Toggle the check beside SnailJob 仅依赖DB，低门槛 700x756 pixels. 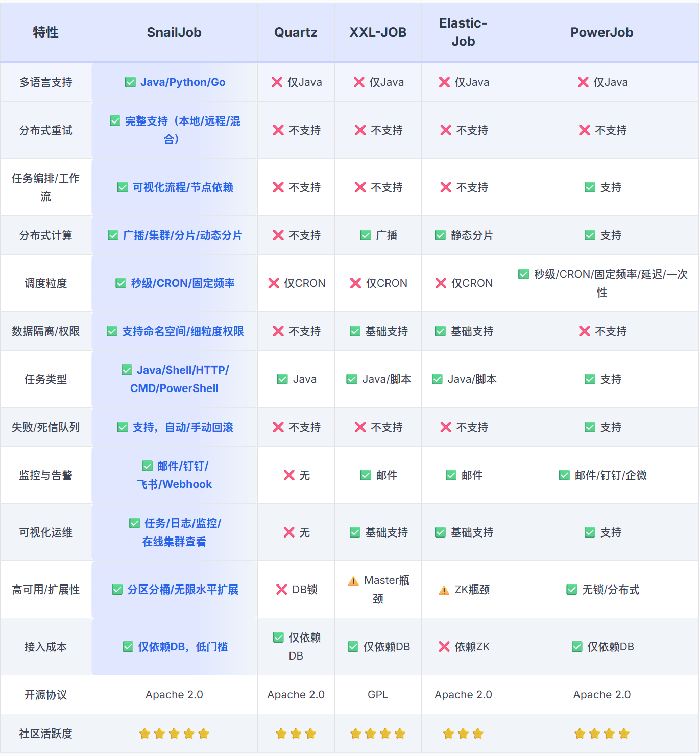point(127,646)
